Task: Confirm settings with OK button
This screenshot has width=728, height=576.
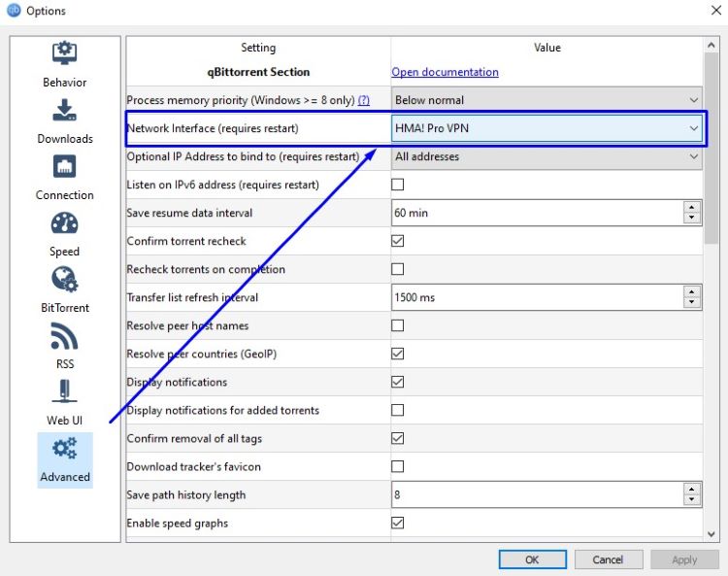Action: tap(533, 559)
